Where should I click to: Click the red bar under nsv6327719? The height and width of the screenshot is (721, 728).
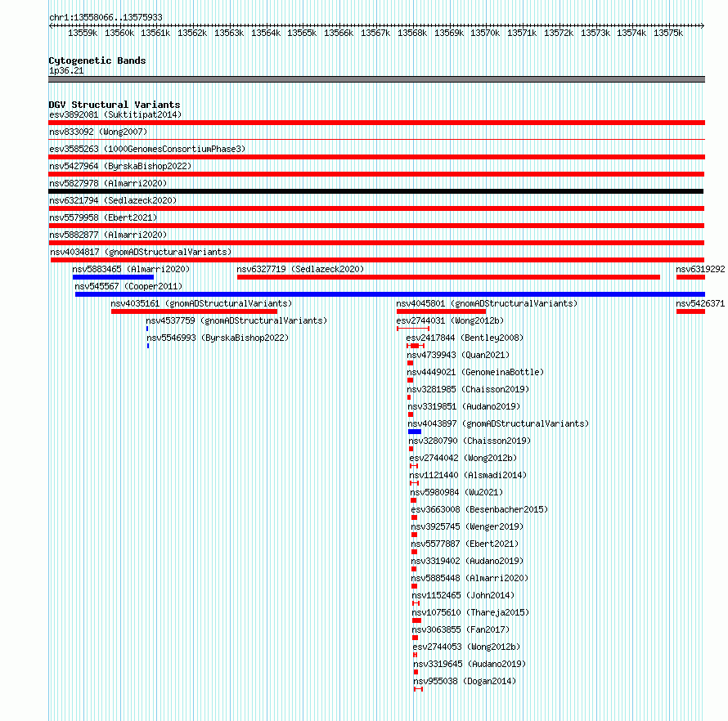(x=448, y=277)
